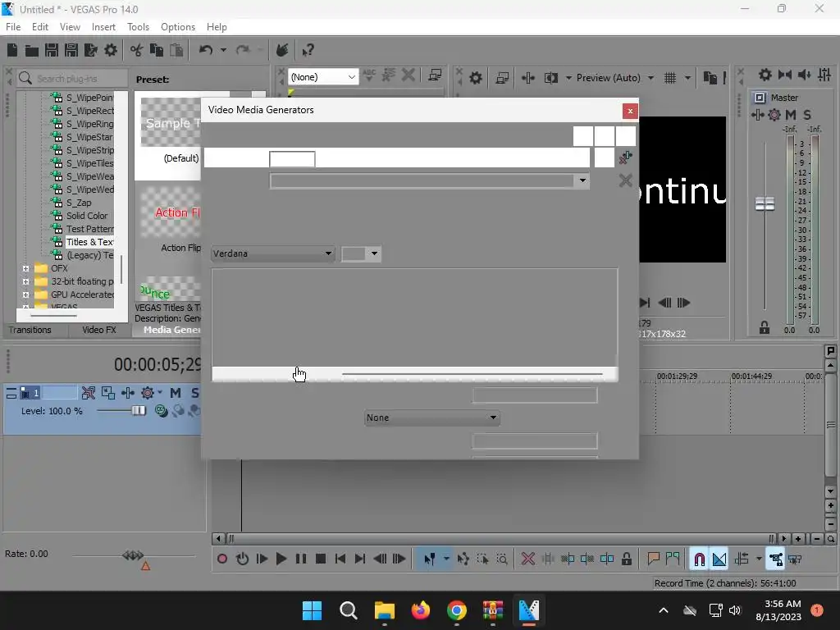Toggle the Lock Event padlock in edit toolbar
Image resolution: width=840 pixels, height=630 pixels.
[x=626, y=559]
